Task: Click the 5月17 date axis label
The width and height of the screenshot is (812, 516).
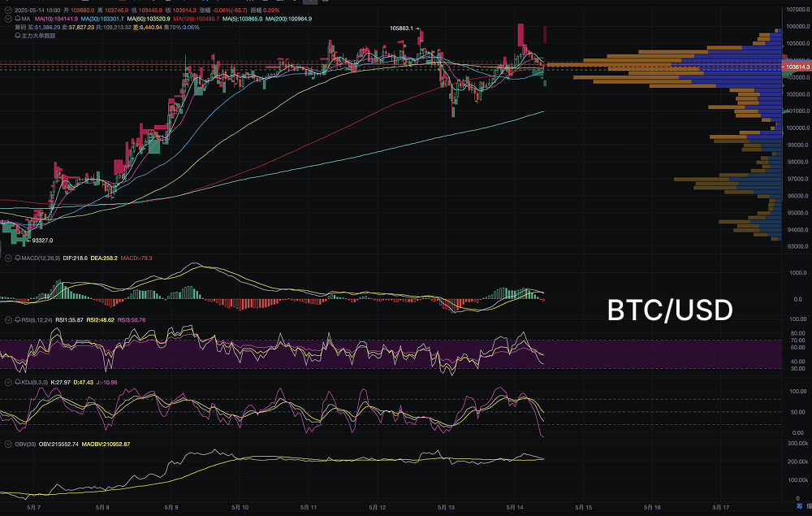Action: coord(721,508)
